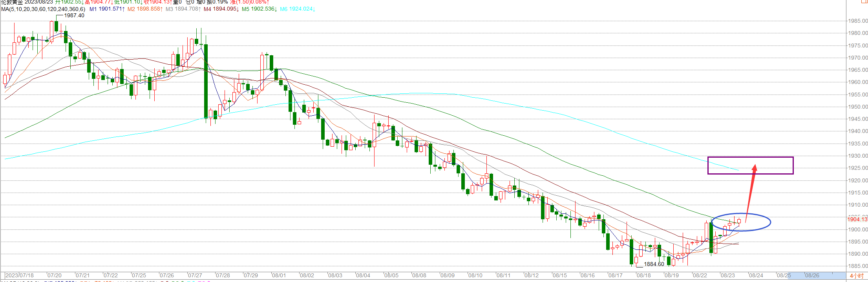Click the 涨(1.50)0.08% change value
The width and height of the screenshot is (868, 282).
click(x=250, y=2)
